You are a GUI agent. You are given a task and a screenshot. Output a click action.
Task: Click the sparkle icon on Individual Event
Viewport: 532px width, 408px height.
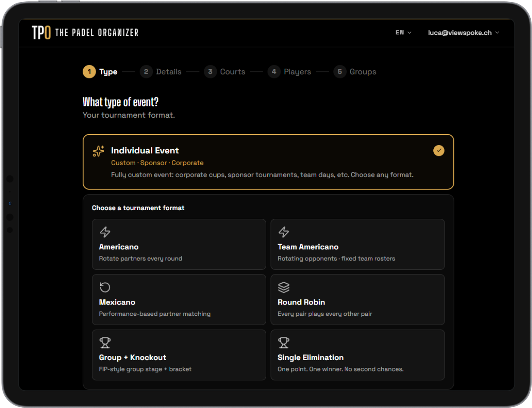click(99, 151)
